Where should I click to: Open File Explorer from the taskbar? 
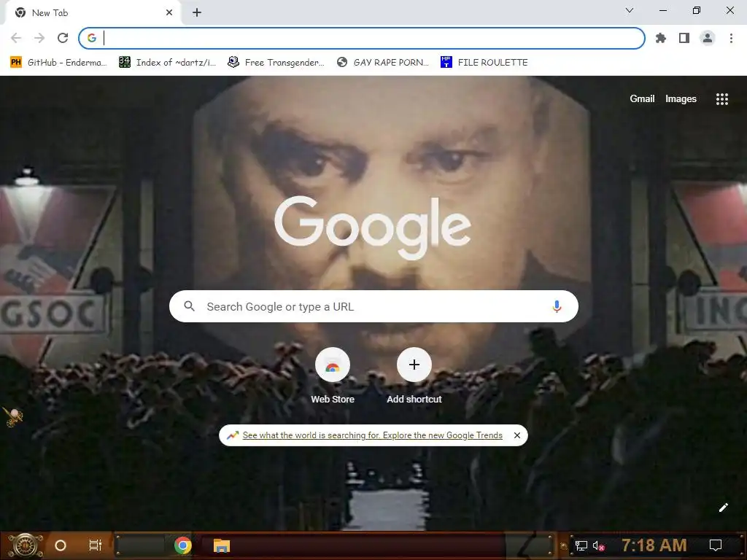pos(222,545)
